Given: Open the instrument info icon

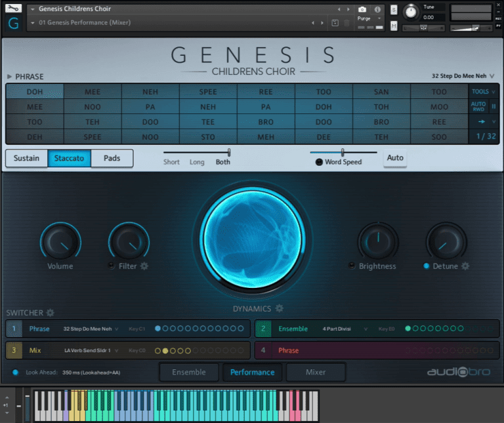Looking at the screenshot, I should [377, 9].
